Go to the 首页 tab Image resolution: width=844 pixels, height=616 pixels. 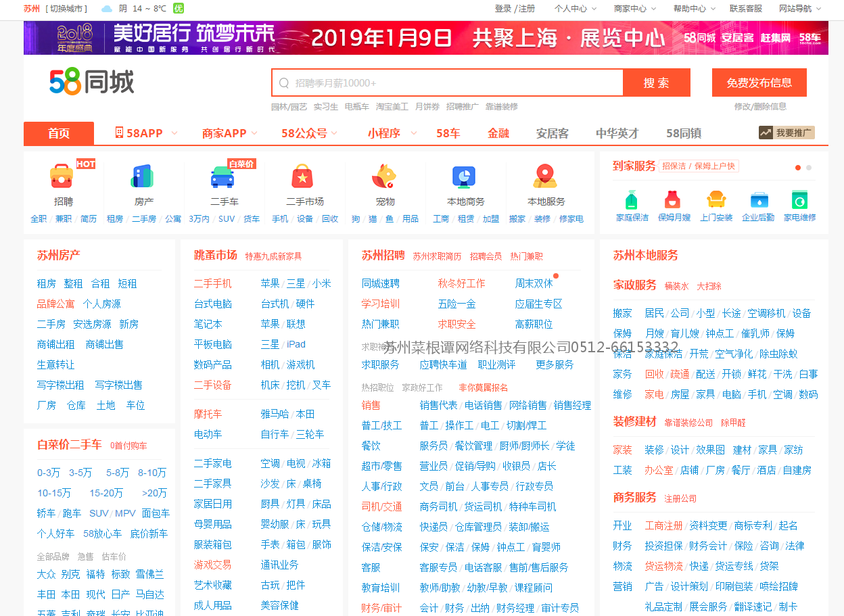pyautogui.click(x=59, y=134)
